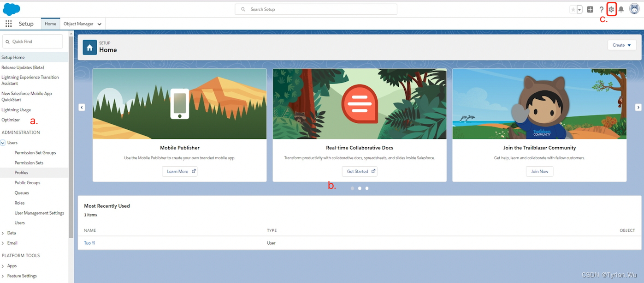Screen dimensions: 644x283
Task: Click the NAME column header
Action: point(90,230)
